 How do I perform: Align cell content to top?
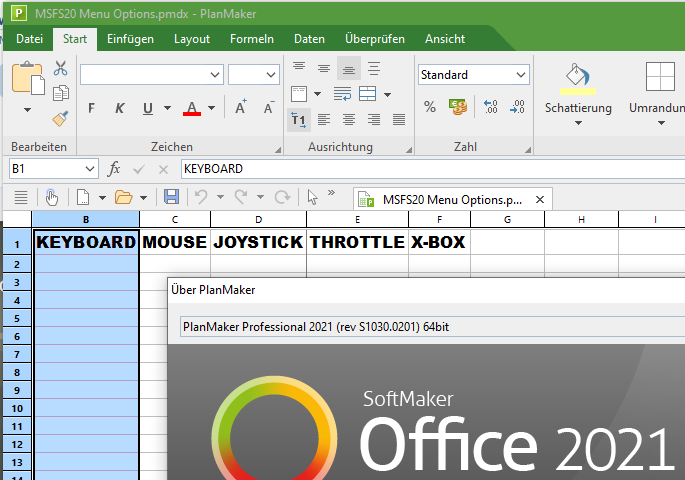point(299,68)
